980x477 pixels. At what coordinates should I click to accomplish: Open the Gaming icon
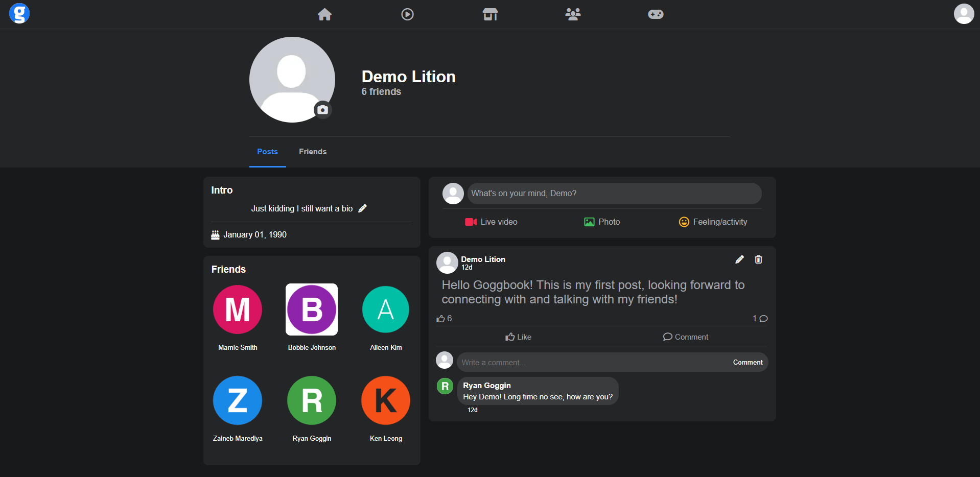coord(655,14)
